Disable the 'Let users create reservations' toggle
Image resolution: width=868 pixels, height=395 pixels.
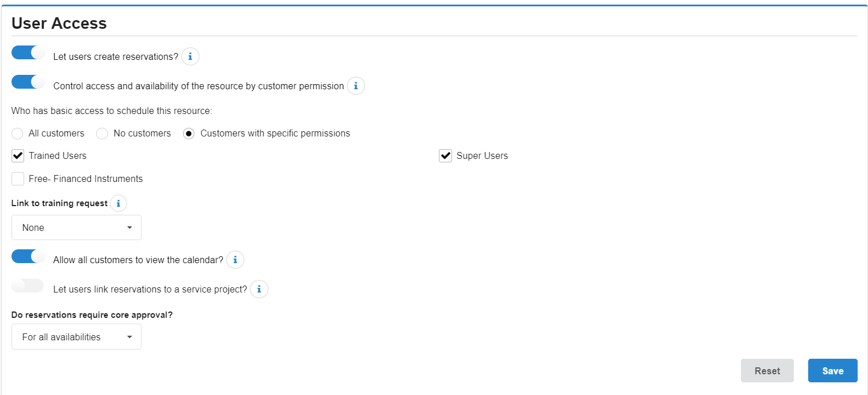pyautogui.click(x=28, y=53)
